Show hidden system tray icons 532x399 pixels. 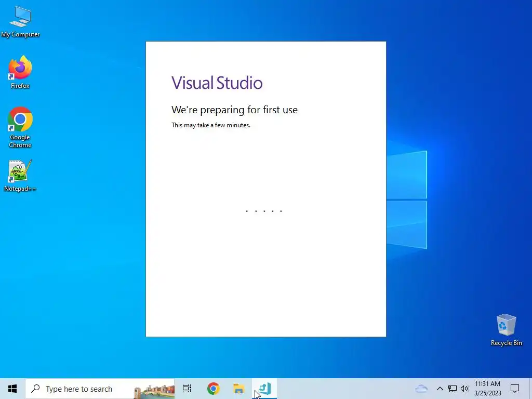click(x=440, y=389)
